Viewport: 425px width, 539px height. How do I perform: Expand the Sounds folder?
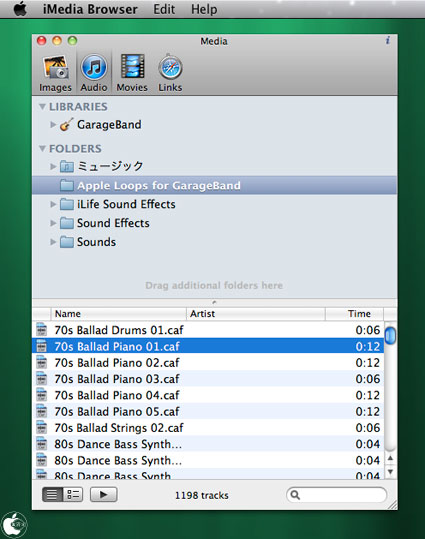tap(53, 242)
